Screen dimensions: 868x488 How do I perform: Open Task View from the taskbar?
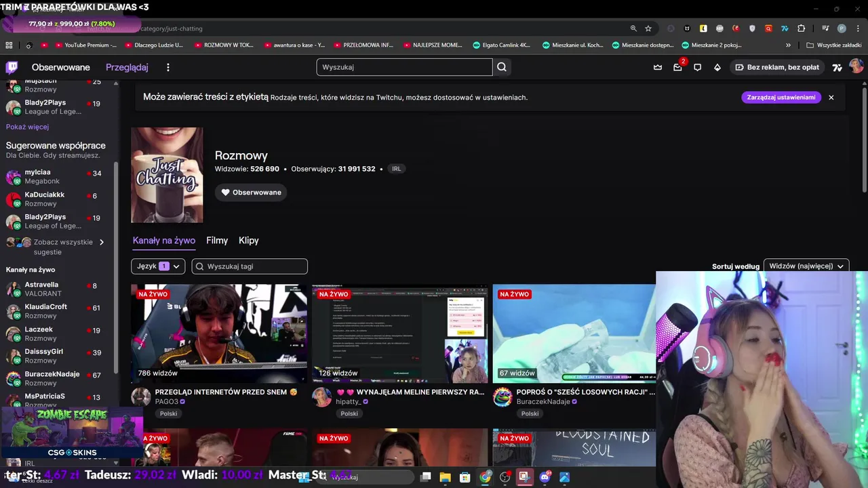tap(425, 477)
